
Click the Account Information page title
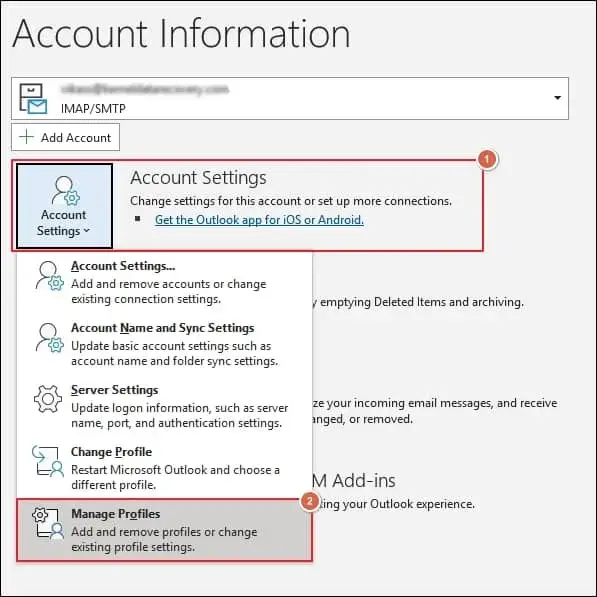tap(181, 34)
